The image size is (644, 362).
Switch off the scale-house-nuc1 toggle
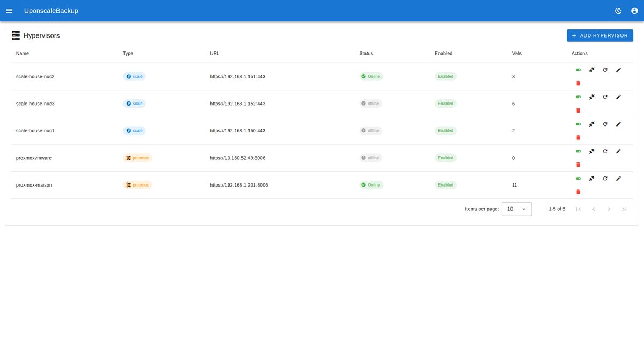pos(578,124)
